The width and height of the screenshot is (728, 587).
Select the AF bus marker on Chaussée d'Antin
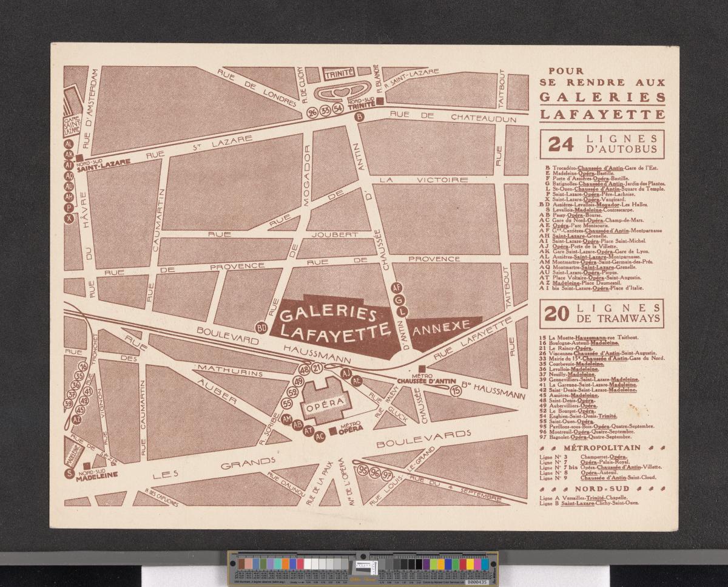click(397, 288)
